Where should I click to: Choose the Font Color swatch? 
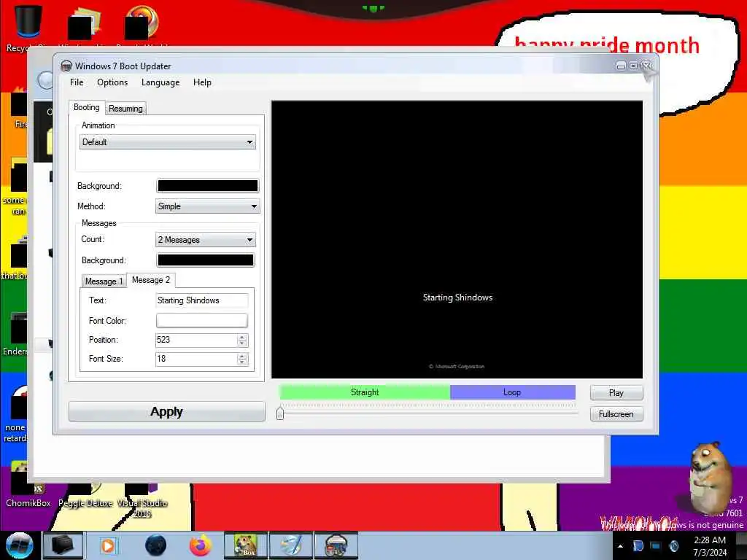coord(202,321)
